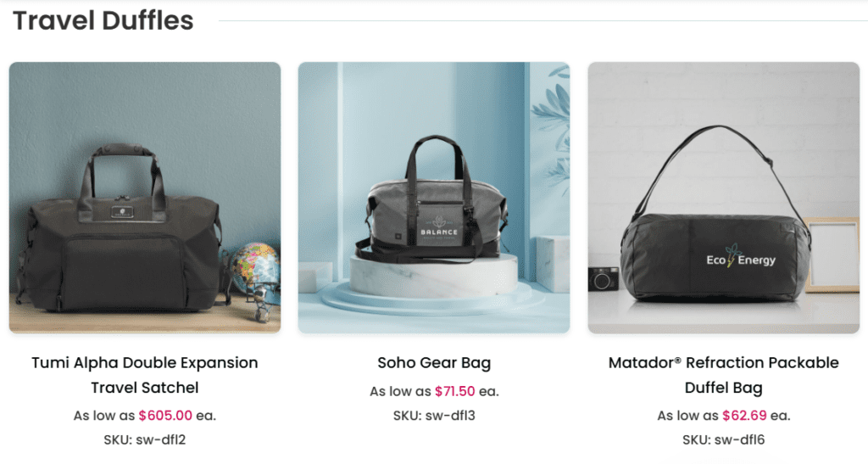
Task: Click the SKU sw-dfl3 text
Action: click(x=434, y=416)
